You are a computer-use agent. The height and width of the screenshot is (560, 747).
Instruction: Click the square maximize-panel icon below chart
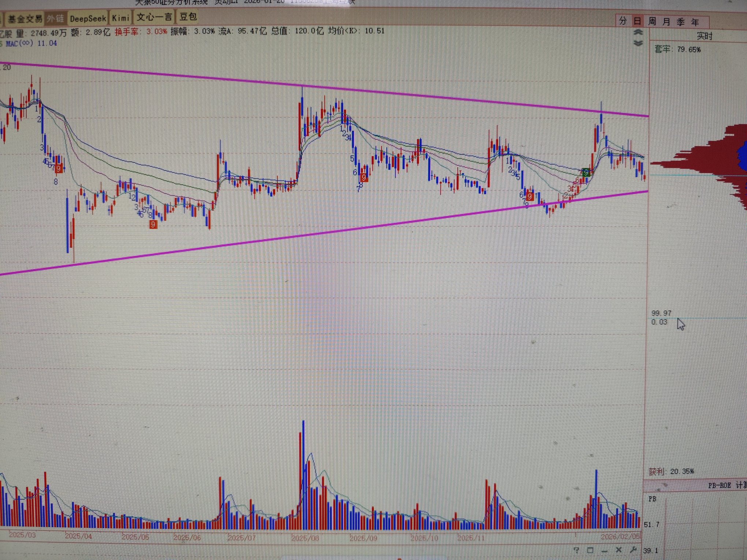590,550
